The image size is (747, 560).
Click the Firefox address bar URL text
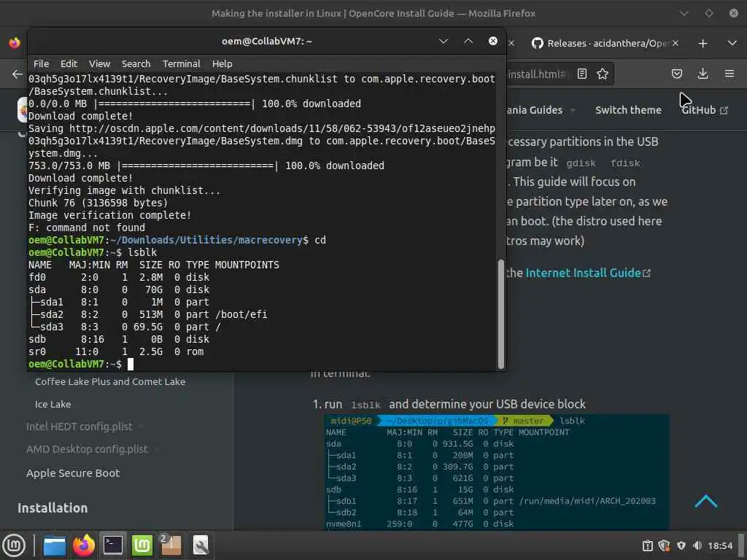(536, 74)
